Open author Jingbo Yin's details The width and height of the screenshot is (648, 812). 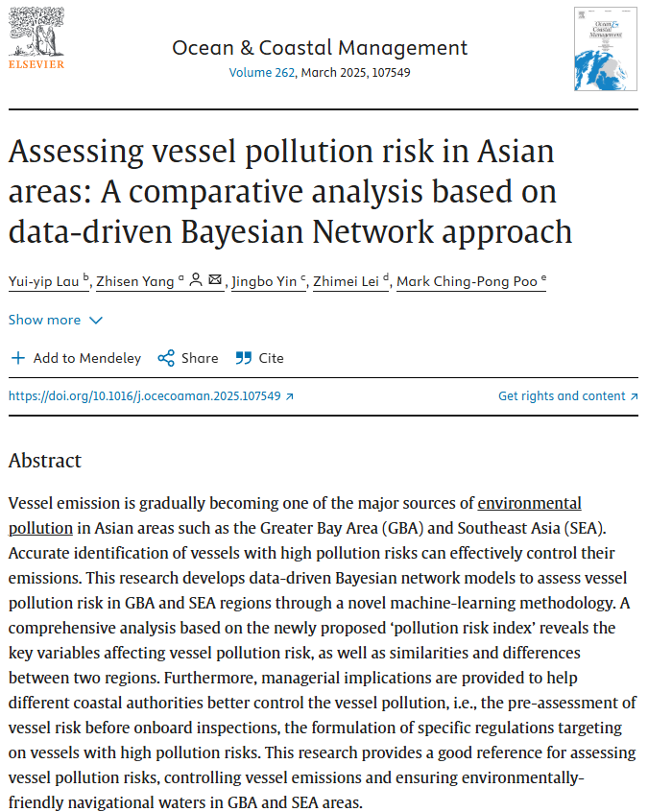[264, 281]
